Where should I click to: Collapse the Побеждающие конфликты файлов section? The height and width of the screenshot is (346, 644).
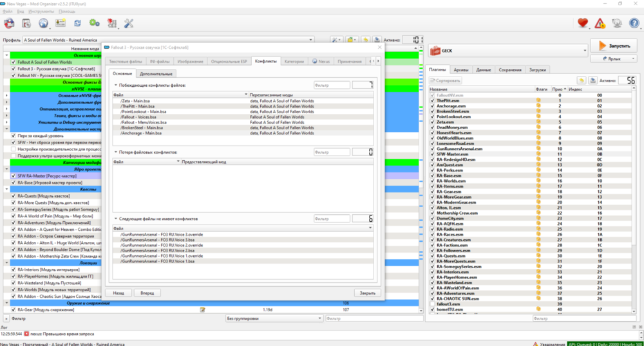pyautogui.click(x=116, y=86)
